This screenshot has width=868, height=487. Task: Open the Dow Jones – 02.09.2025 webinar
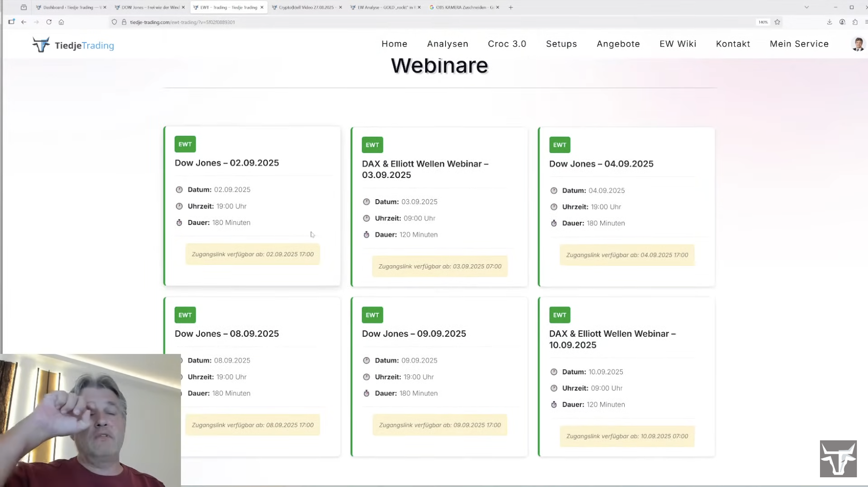click(x=227, y=163)
